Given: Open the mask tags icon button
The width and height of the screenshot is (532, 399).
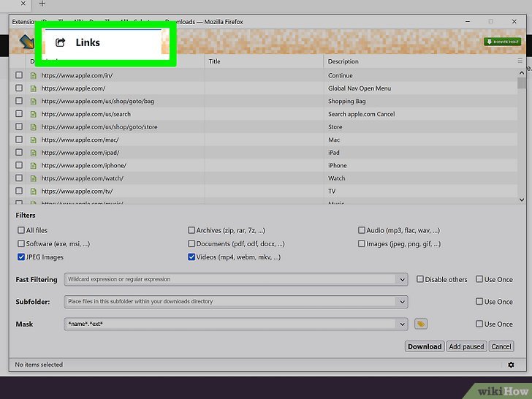Looking at the screenshot, I should [x=420, y=324].
